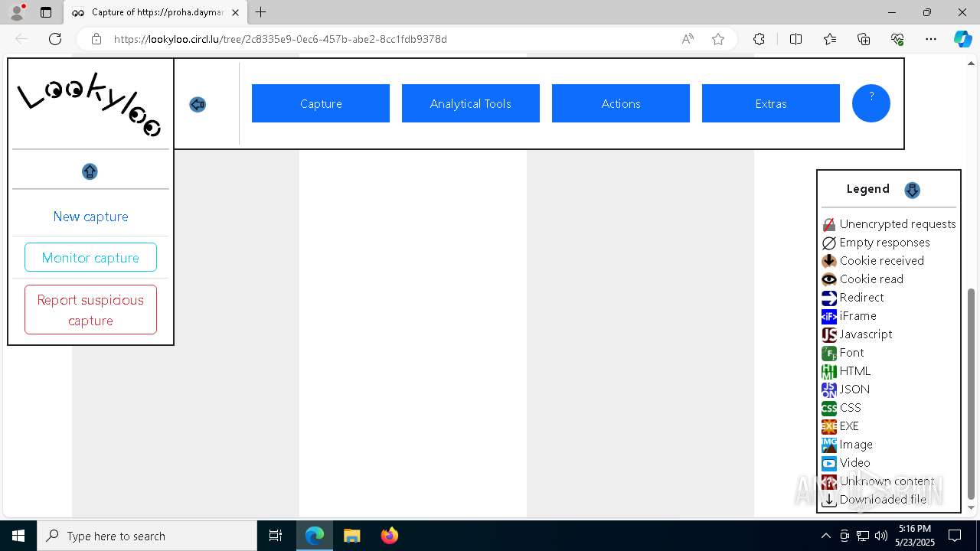The image size is (980, 551).
Task: Open the Copilot sidebar icon
Action: (962, 39)
